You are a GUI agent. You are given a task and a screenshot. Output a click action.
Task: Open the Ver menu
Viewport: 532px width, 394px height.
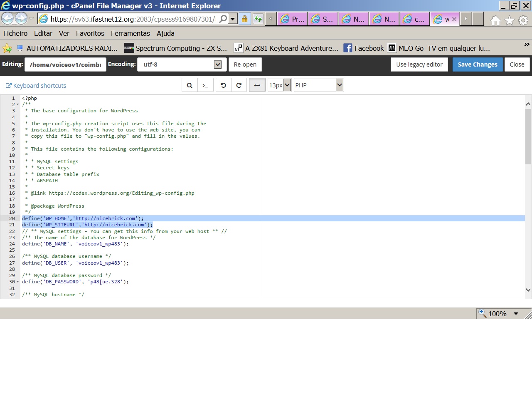coord(64,33)
